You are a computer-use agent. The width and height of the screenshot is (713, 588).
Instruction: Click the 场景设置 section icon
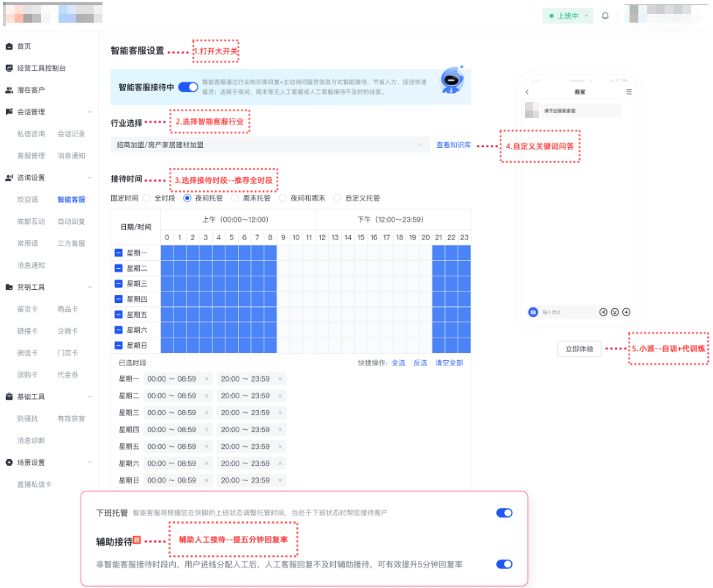8,462
